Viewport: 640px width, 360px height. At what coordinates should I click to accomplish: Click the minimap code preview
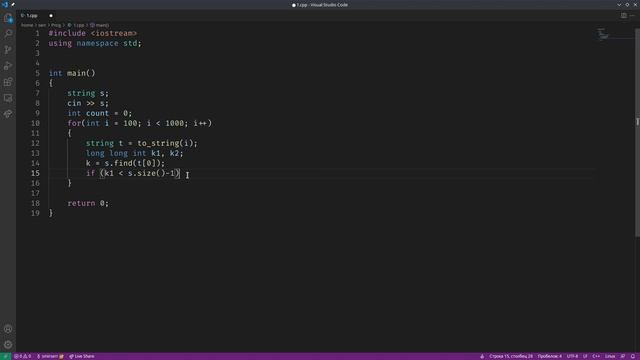(603, 34)
